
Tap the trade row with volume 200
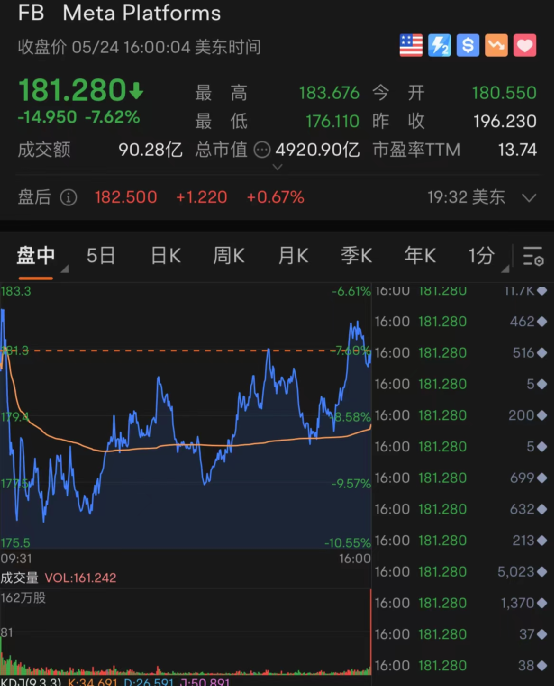tap(462, 416)
